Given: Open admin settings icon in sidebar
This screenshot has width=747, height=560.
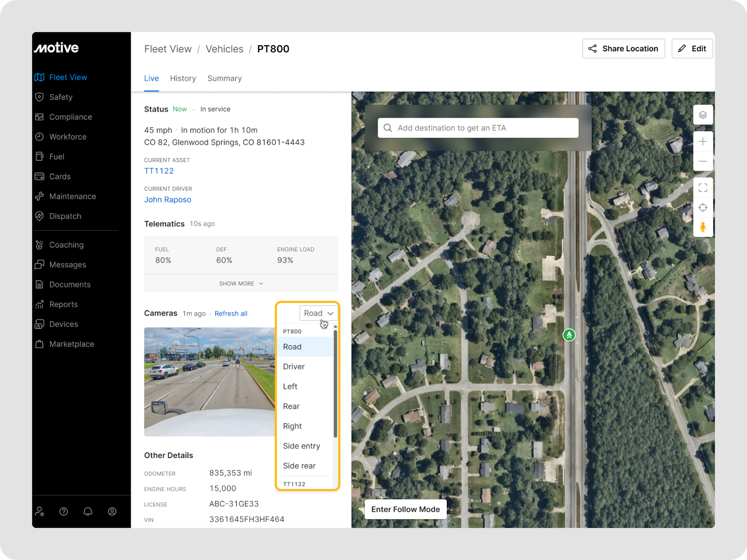Looking at the screenshot, I should coord(40,511).
